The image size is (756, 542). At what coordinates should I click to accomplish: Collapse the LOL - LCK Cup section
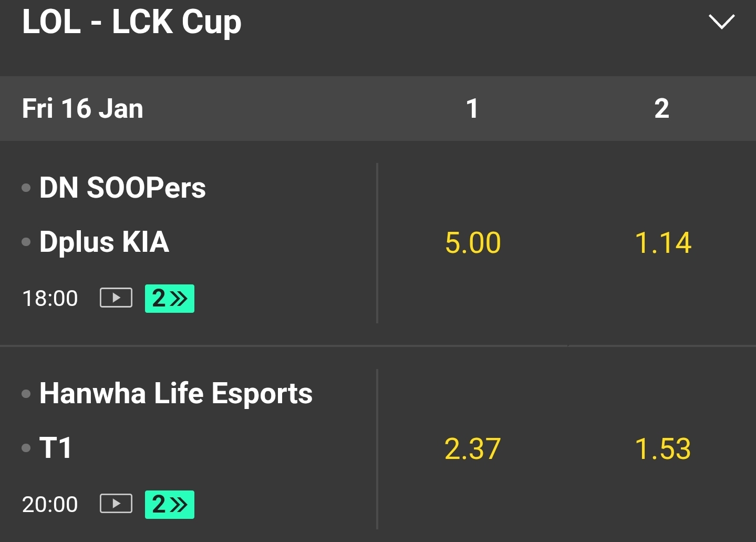pos(721,22)
